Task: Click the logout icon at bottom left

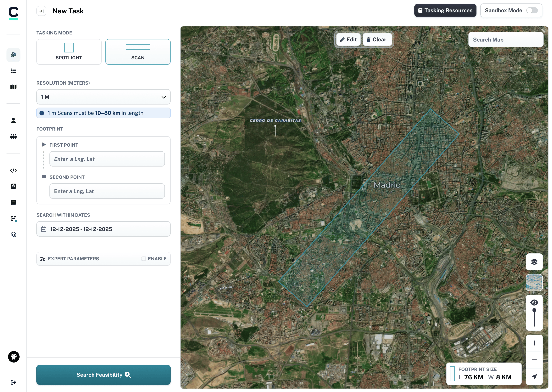Action: coord(13,382)
